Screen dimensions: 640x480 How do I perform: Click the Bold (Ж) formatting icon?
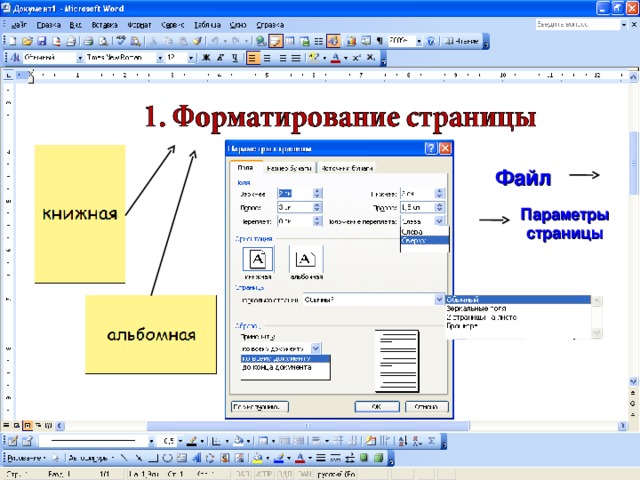coord(205,59)
